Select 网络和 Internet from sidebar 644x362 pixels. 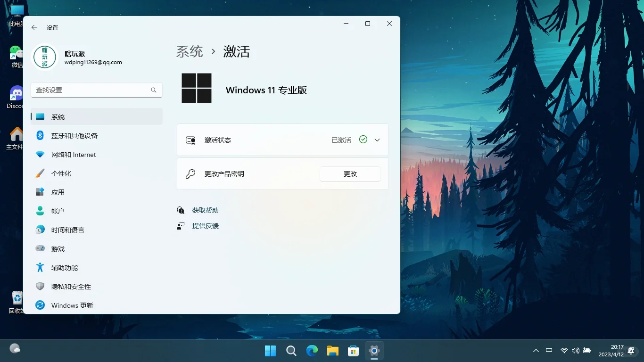[73, 154]
